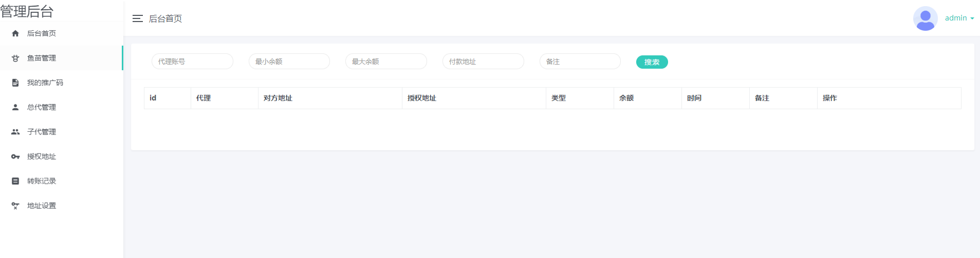Image resolution: width=980 pixels, height=258 pixels.
Task: Select 我的推广码 in the sidebar
Action: [x=45, y=83]
